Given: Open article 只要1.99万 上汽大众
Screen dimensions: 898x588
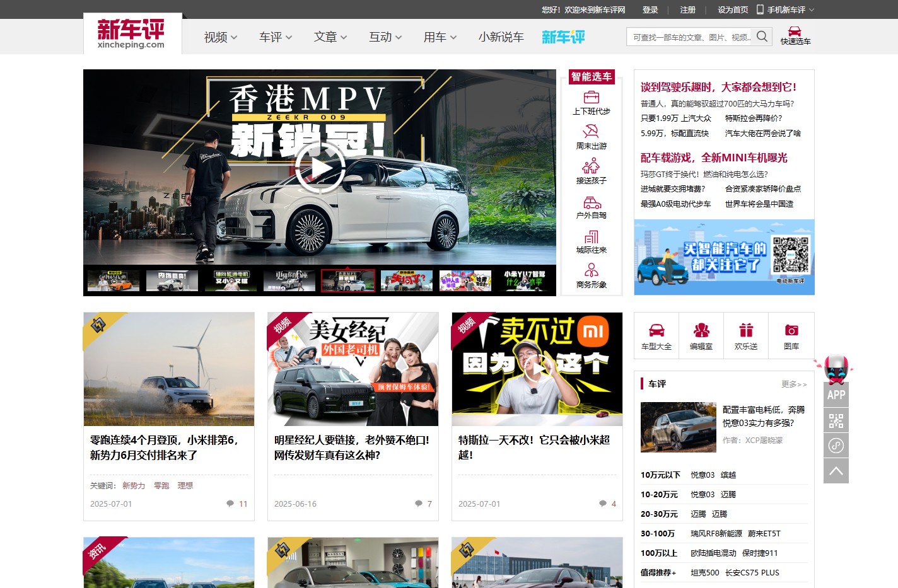Looking at the screenshot, I should click(676, 118).
